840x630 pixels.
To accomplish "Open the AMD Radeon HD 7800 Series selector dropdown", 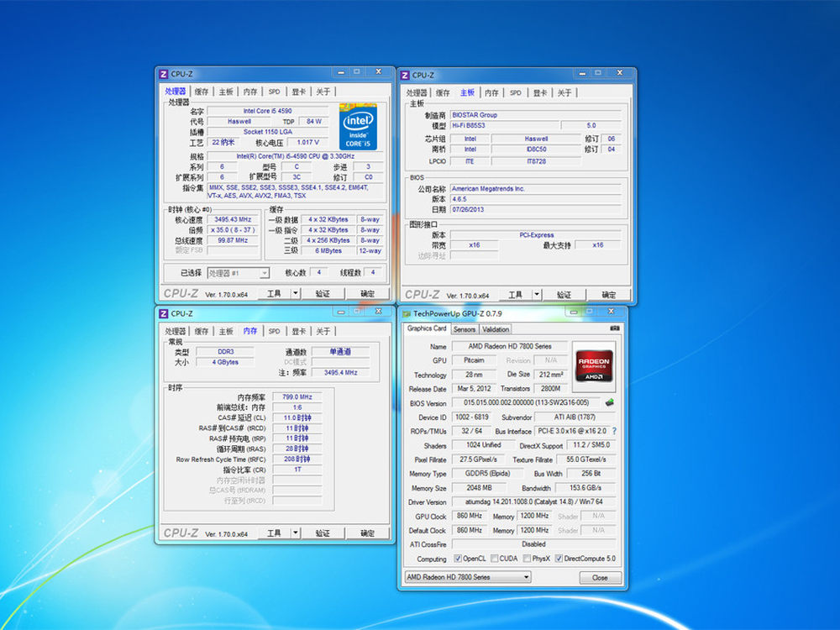I will tap(468, 577).
